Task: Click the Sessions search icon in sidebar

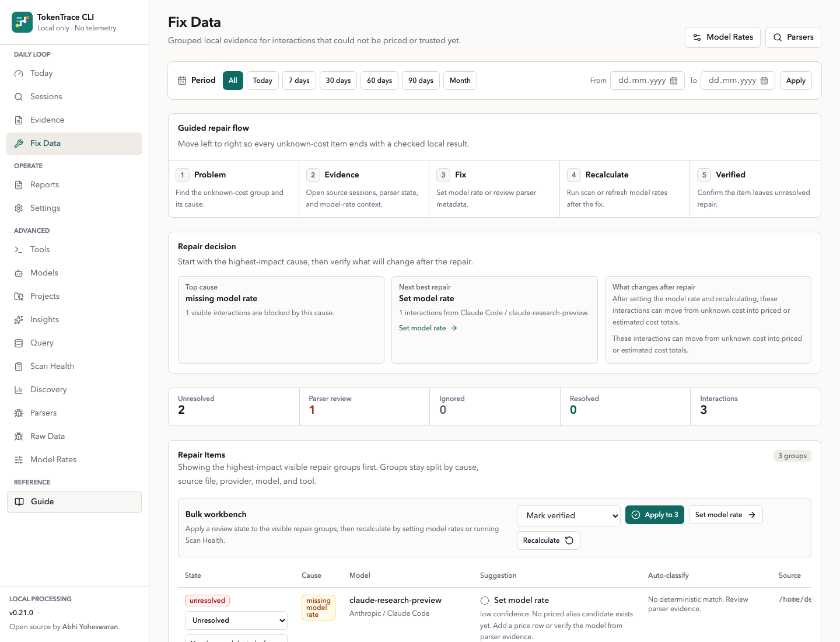Action: pyautogui.click(x=19, y=97)
